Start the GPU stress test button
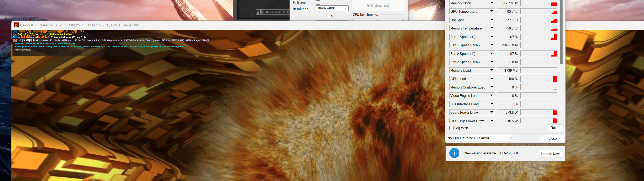 378,5
